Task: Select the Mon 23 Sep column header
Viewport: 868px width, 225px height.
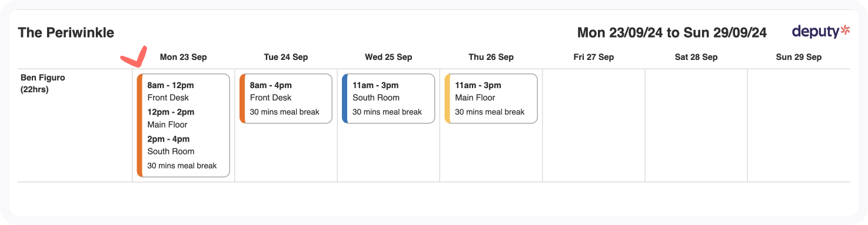Action: coord(183,57)
